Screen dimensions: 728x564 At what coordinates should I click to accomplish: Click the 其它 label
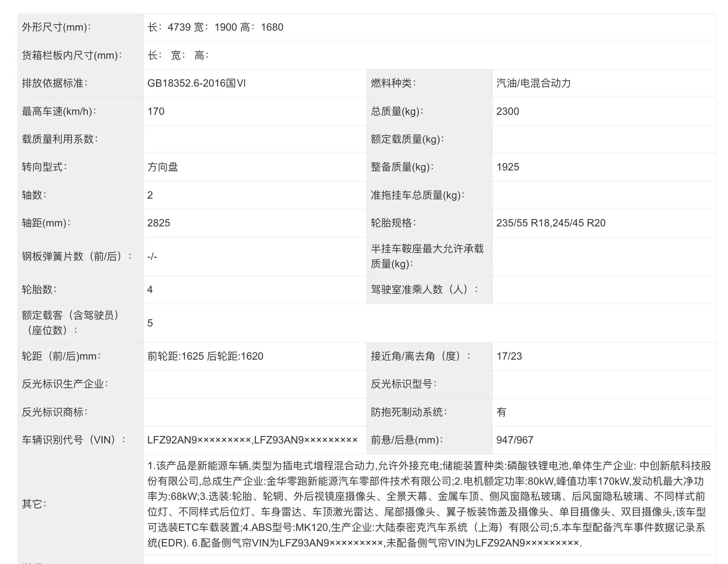click(x=34, y=504)
